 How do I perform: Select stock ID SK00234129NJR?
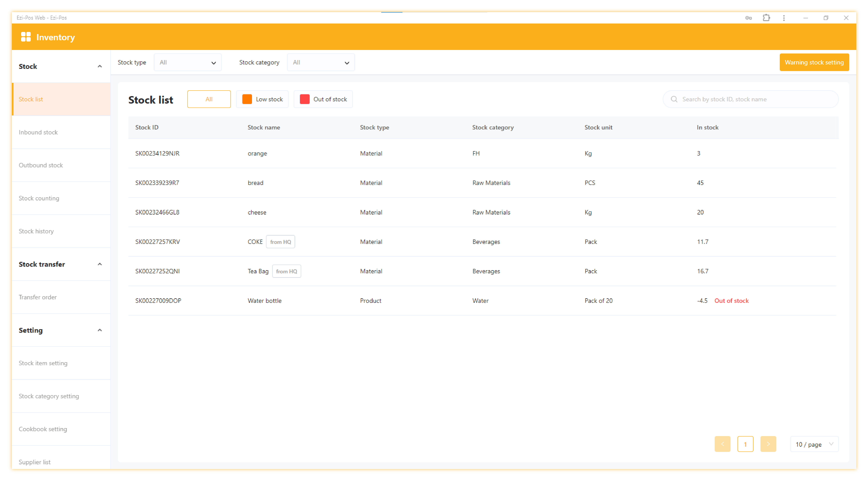tap(157, 153)
